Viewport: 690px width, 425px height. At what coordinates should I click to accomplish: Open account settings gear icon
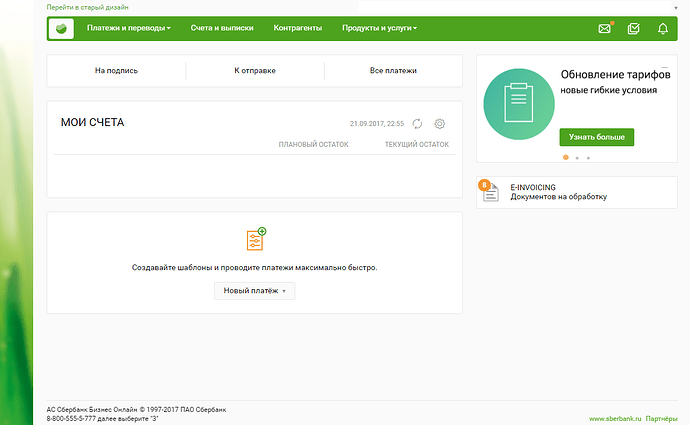pyautogui.click(x=439, y=124)
